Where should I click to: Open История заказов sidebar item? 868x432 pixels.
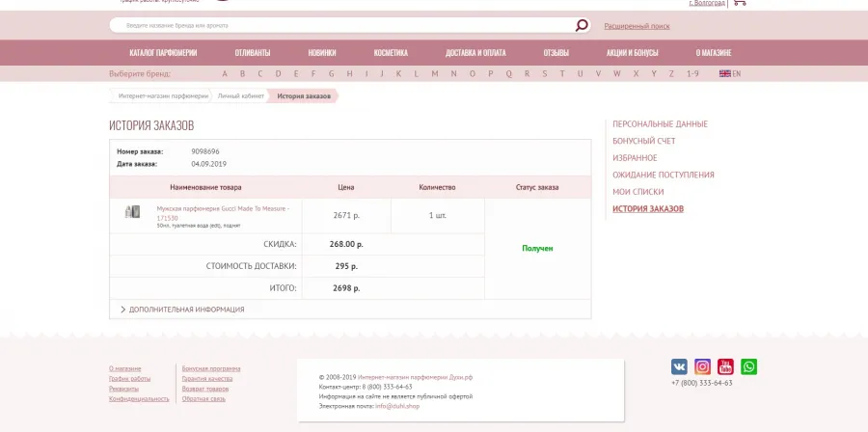point(648,209)
